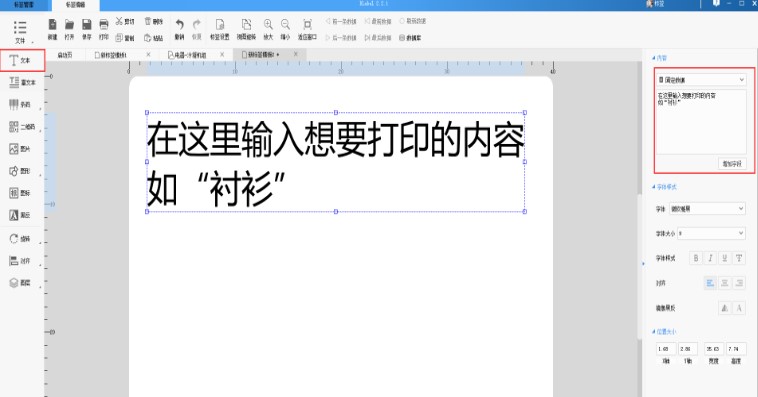Screen dimensions: 758x397
Task: Select the Text (文本) tool in sidebar
Action: click(22, 60)
